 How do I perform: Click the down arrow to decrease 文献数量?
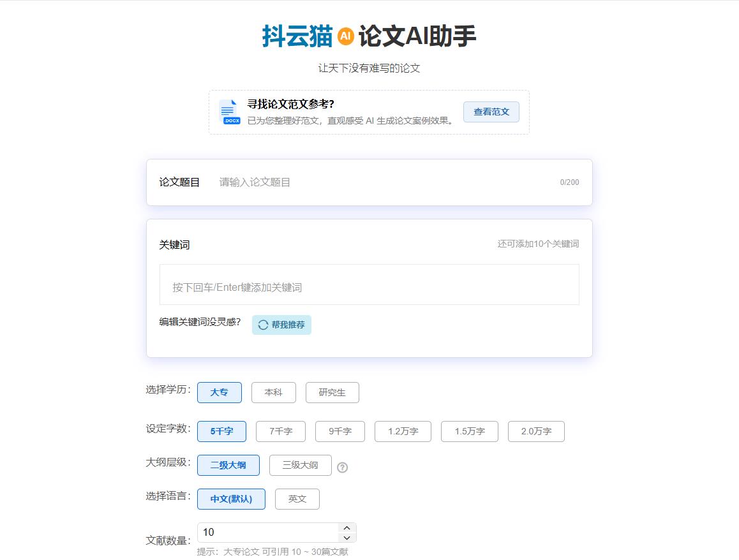click(346, 537)
